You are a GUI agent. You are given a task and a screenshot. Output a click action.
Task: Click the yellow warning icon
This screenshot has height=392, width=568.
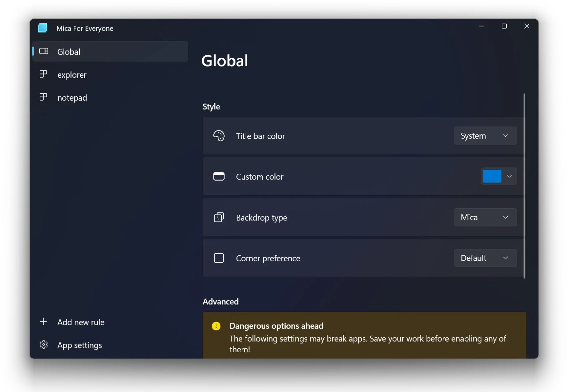click(216, 326)
